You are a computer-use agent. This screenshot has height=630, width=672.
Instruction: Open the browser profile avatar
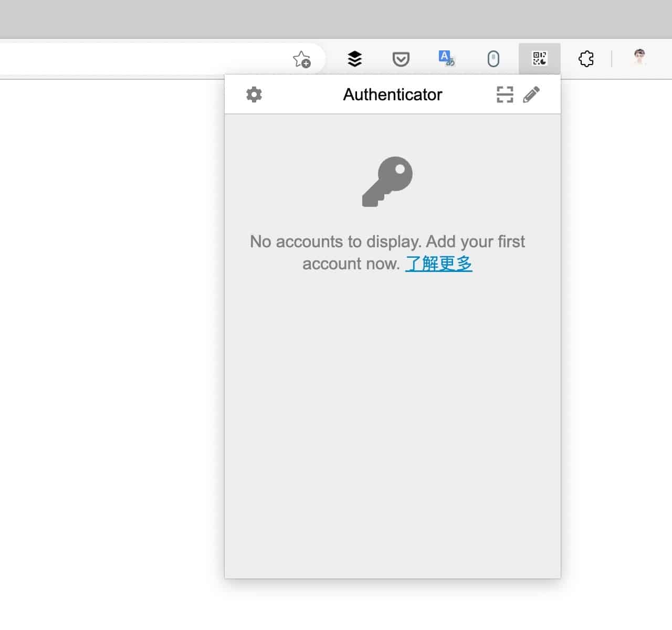[x=639, y=57]
